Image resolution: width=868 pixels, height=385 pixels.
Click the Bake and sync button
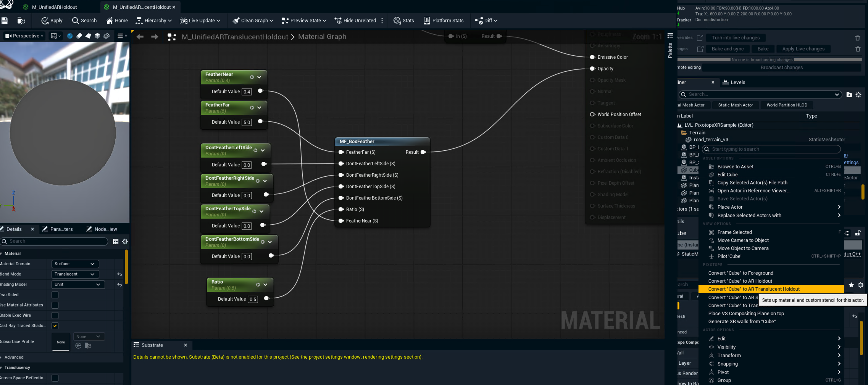coord(727,49)
